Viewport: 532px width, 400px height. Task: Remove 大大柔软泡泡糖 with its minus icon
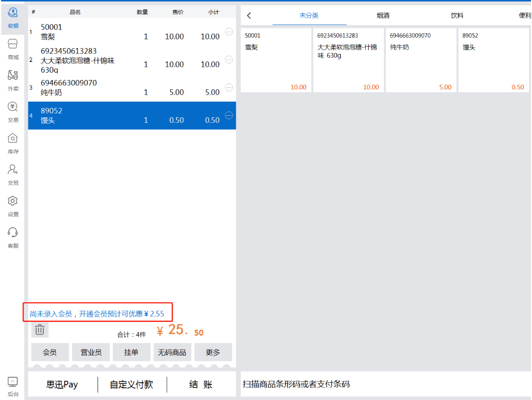click(x=229, y=59)
